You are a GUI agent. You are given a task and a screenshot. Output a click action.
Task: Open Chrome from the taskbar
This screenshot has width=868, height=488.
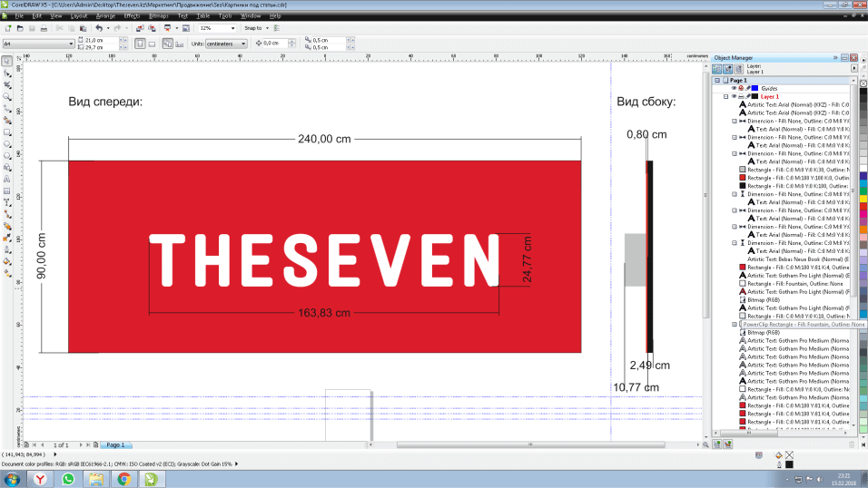pos(124,479)
